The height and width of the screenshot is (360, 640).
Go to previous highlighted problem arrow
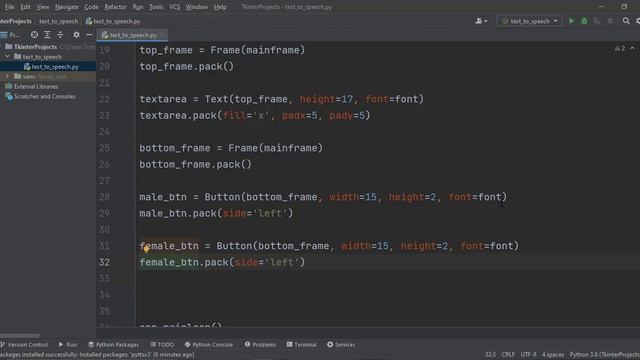coord(632,48)
